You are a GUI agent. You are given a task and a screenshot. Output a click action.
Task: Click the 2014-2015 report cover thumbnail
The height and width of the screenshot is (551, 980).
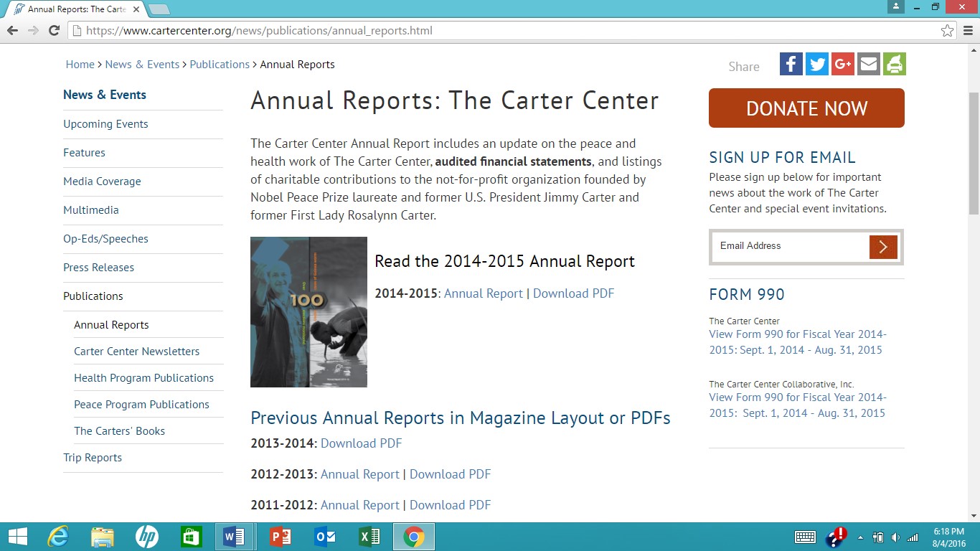click(x=308, y=312)
